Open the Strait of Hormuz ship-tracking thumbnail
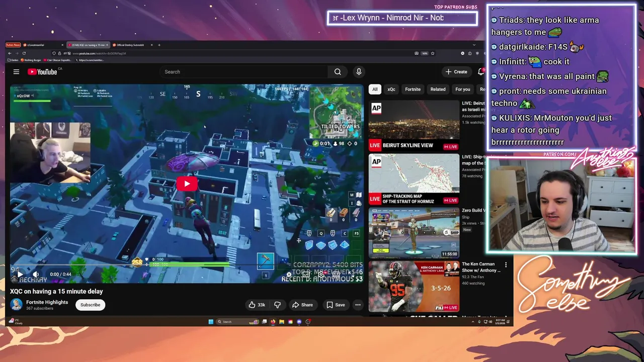 click(x=414, y=180)
